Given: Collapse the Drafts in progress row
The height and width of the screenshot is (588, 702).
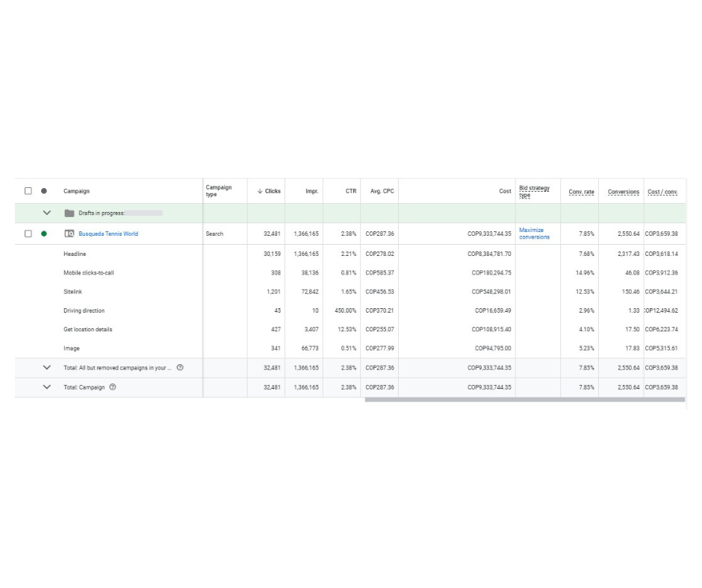Looking at the screenshot, I should [x=47, y=213].
